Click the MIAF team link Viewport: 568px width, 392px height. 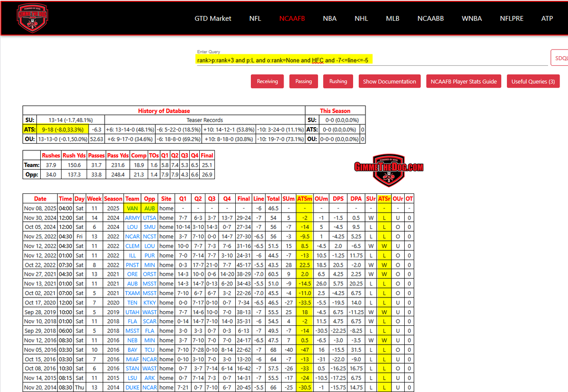point(133,359)
